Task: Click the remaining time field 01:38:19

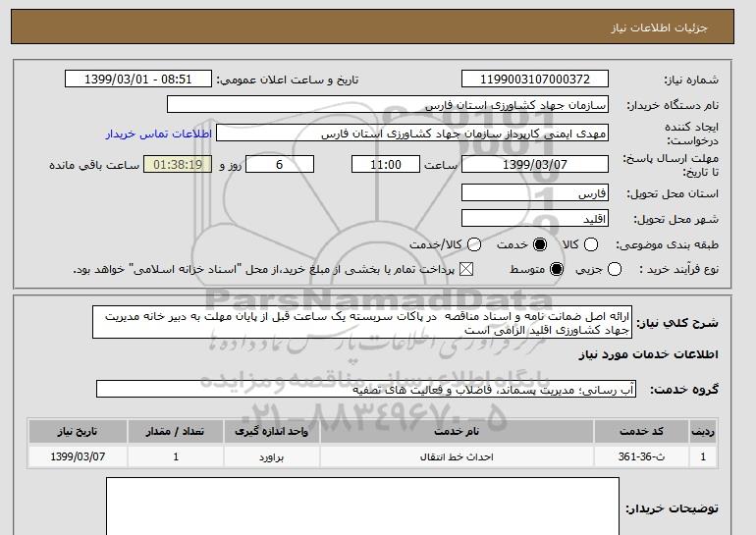Action: [x=178, y=164]
